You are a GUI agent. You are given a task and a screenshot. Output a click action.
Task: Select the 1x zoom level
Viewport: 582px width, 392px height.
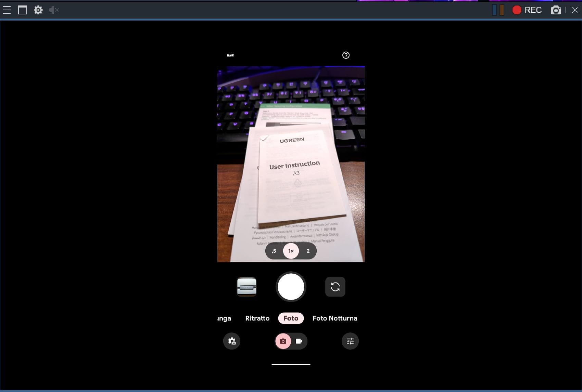[291, 251]
